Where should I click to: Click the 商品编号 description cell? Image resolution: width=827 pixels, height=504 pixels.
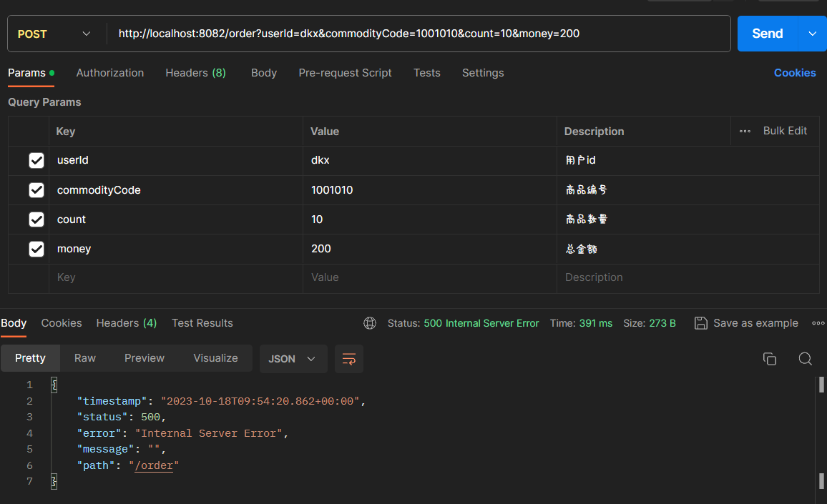click(687, 189)
